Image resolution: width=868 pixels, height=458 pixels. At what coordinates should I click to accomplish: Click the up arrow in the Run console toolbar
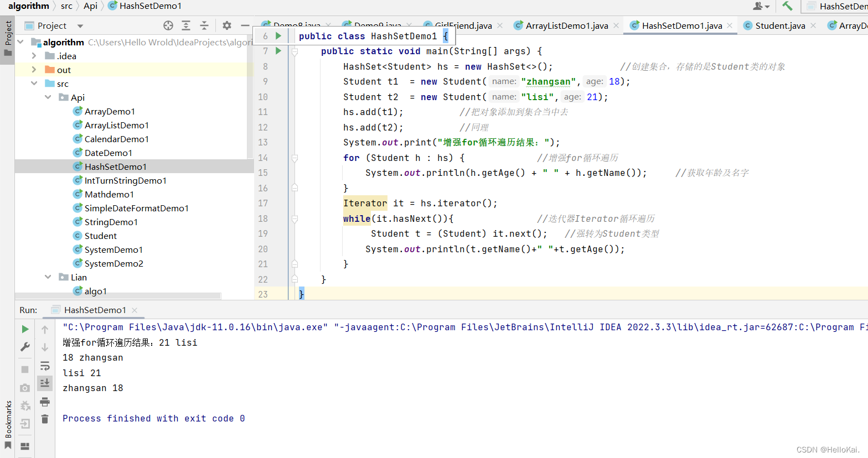[45, 330]
